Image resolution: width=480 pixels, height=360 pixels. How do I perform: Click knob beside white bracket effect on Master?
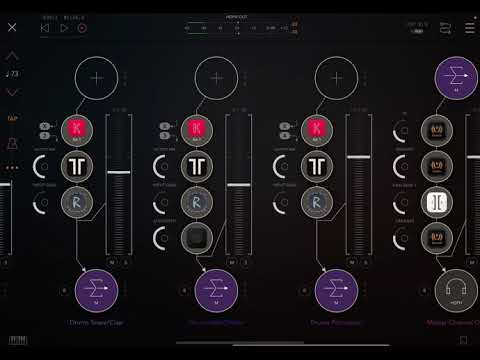click(401, 202)
